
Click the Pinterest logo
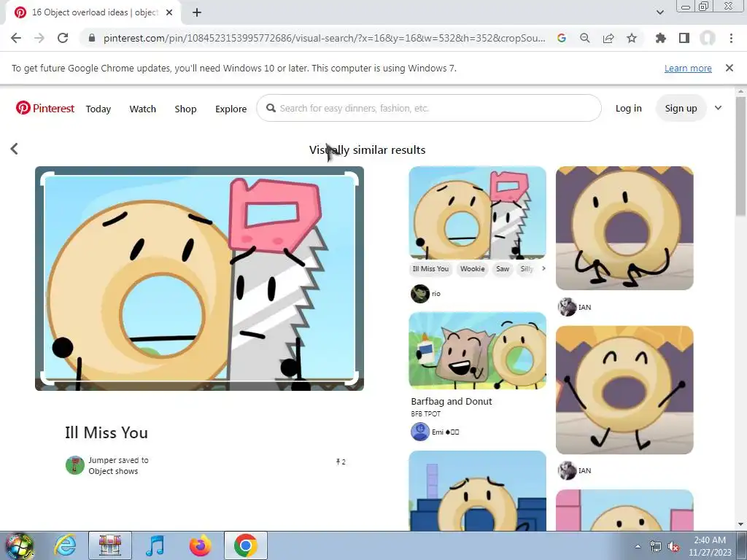click(44, 108)
